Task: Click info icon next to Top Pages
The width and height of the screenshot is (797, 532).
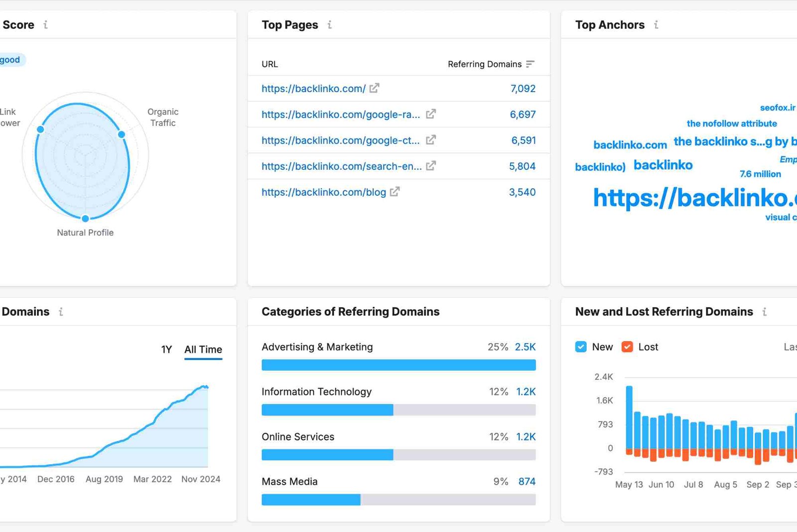Action: [x=329, y=25]
